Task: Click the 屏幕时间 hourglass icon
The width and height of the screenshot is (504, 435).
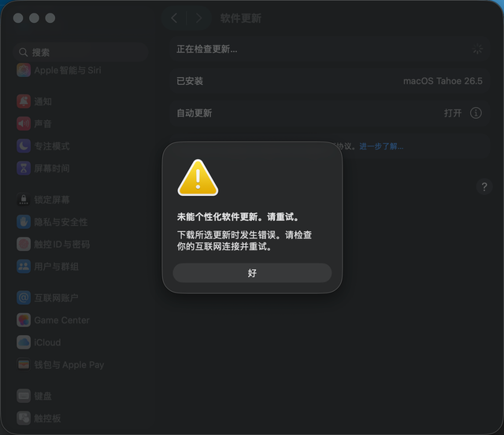Action: [24, 168]
